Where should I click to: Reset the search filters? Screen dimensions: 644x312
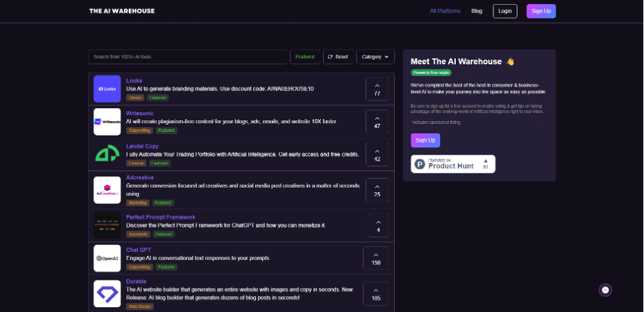(339, 57)
